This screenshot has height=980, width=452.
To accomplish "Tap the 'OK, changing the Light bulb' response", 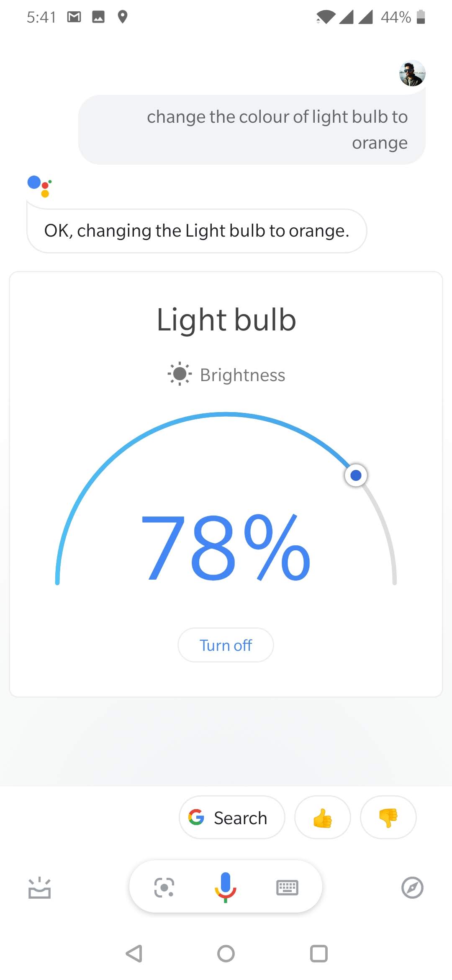I will tap(197, 231).
